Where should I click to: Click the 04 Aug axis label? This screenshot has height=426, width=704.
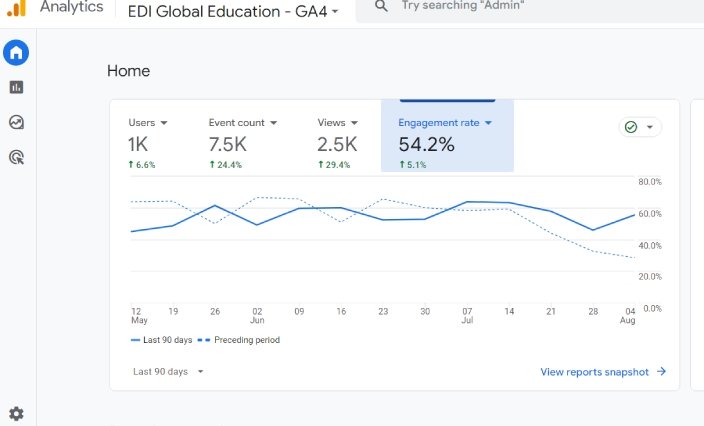point(628,316)
